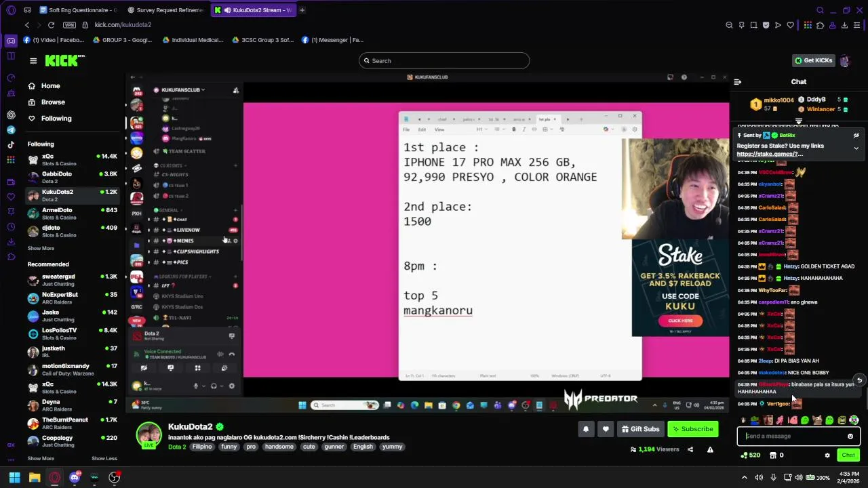
Task: Collapse chat using the arrow icon beside Chat
Action: 737,82
